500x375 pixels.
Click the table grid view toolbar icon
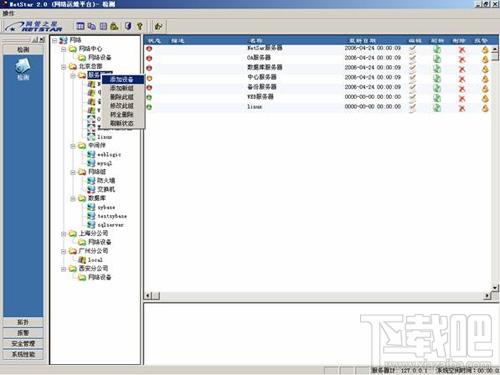(80, 26)
